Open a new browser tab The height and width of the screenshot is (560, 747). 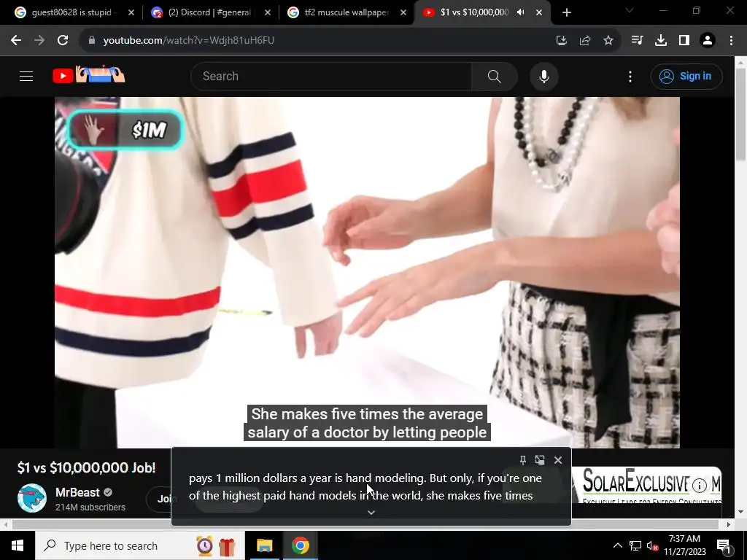coord(566,13)
